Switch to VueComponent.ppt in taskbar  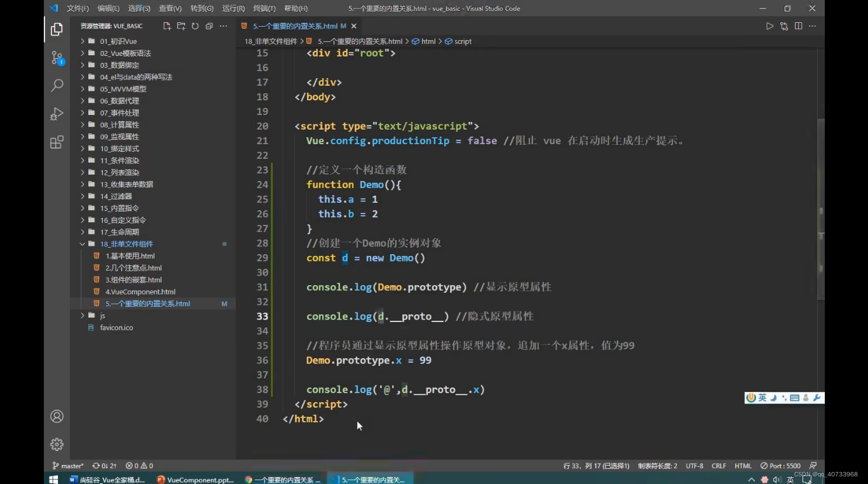(x=195, y=480)
